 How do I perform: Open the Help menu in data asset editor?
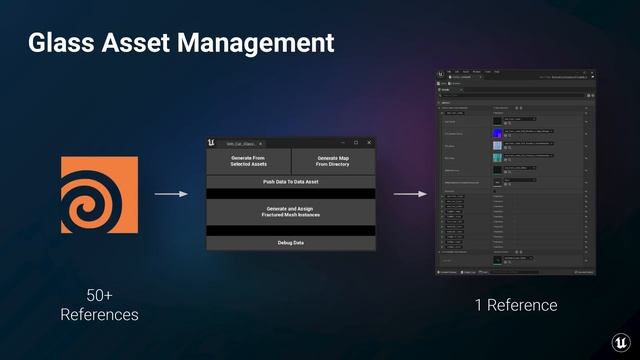[x=497, y=72]
